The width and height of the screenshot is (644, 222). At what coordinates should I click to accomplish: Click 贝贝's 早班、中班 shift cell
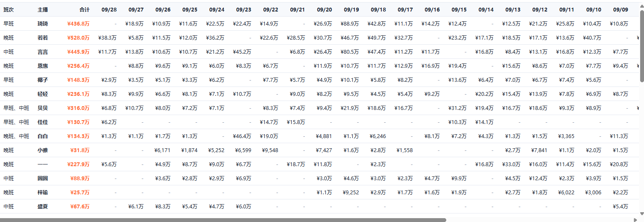pos(16,108)
